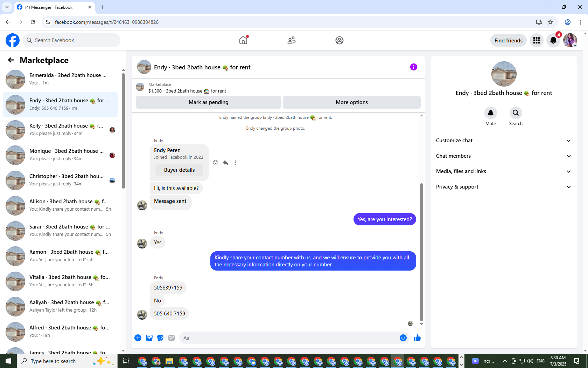Open Christopher conversation
The image size is (588, 368).
60,180
